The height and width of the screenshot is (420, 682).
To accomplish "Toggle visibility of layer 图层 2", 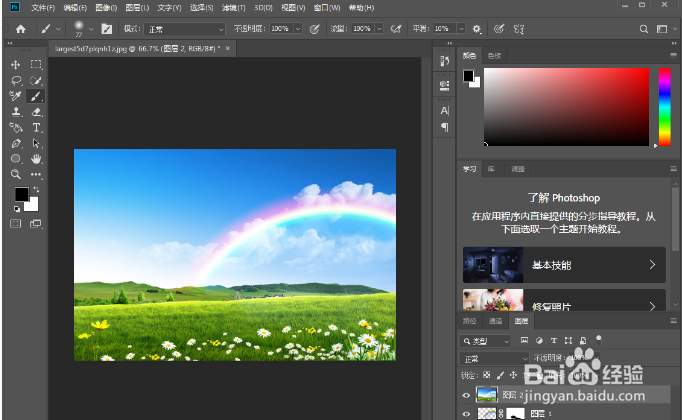I will 466,395.
